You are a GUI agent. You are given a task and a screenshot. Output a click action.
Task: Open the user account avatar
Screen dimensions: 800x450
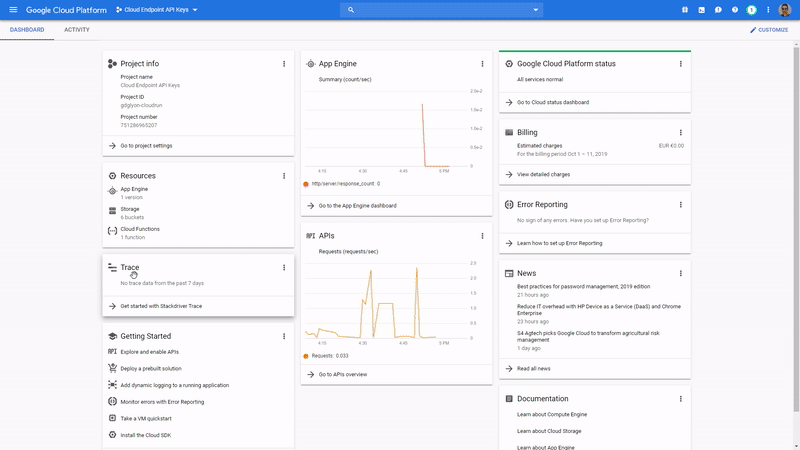785,10
